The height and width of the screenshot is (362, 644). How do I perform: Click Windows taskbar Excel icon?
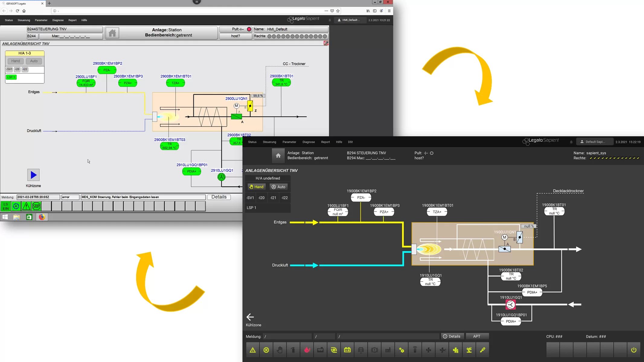(29, 217)
